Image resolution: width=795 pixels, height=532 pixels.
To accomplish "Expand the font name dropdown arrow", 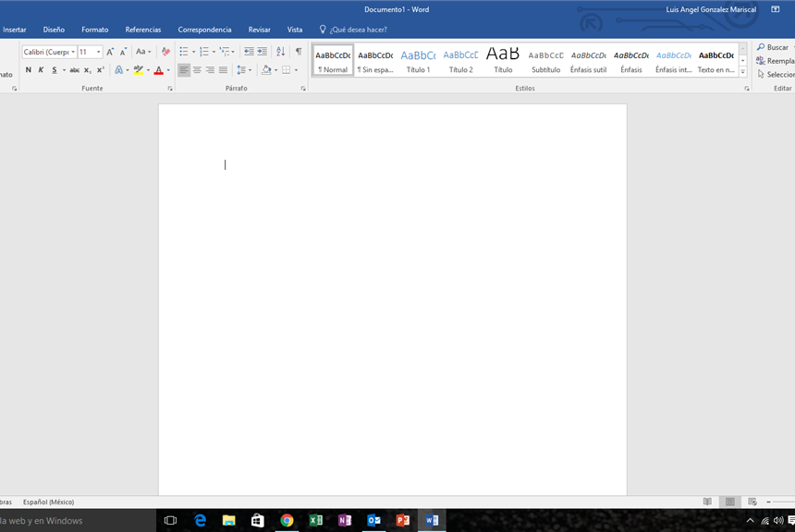I will [x=73, y=52].
